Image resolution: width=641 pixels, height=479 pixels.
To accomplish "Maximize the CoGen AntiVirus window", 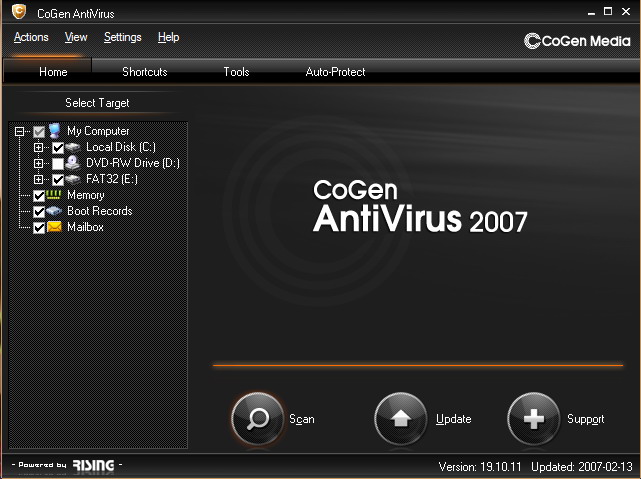I will pyautogui.click(x=608, y=11).
